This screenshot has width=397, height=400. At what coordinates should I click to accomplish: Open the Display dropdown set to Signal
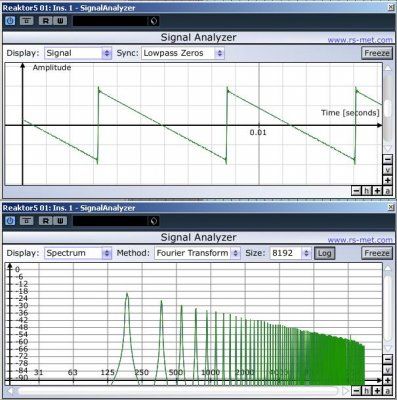pos(78,53)
